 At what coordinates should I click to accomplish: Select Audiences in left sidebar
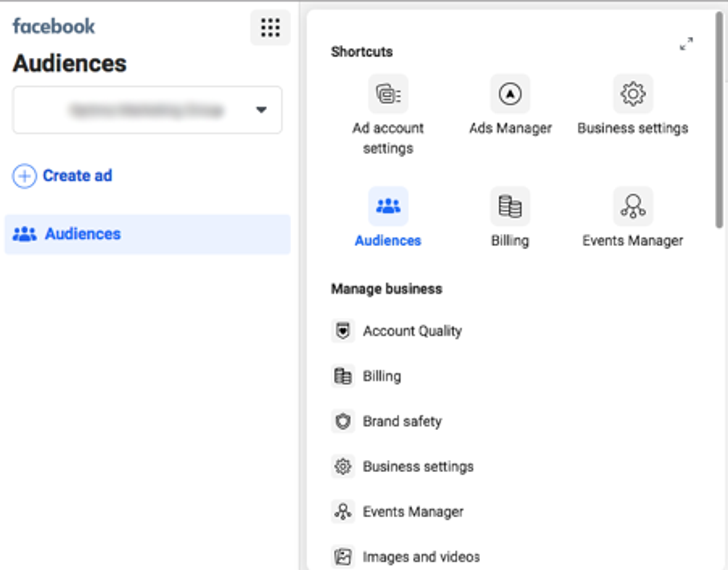(83, 234)
